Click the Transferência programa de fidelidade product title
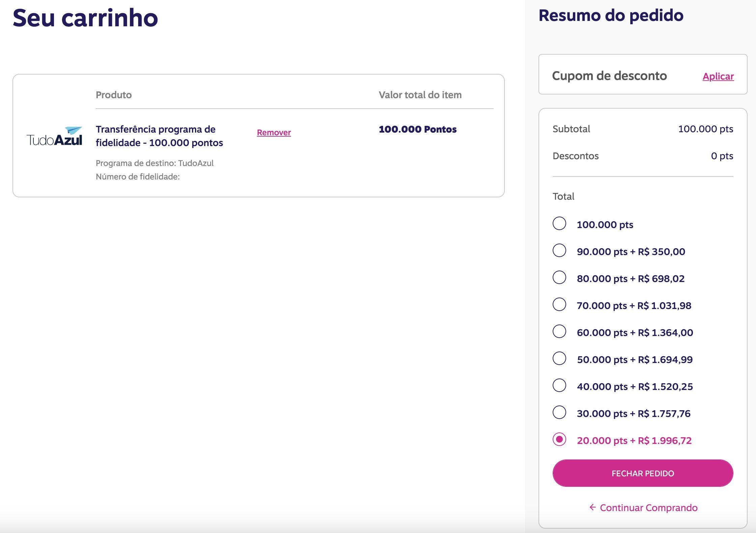This screenshot has width=756, height=533. (159, 136)
